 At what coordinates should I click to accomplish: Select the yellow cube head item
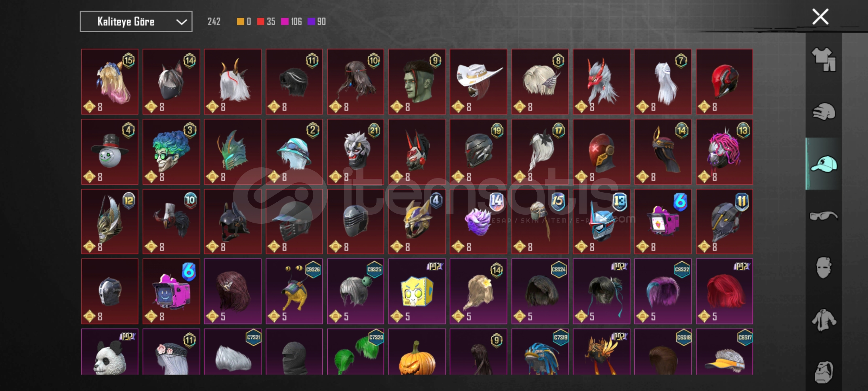[x=417, y=291]
